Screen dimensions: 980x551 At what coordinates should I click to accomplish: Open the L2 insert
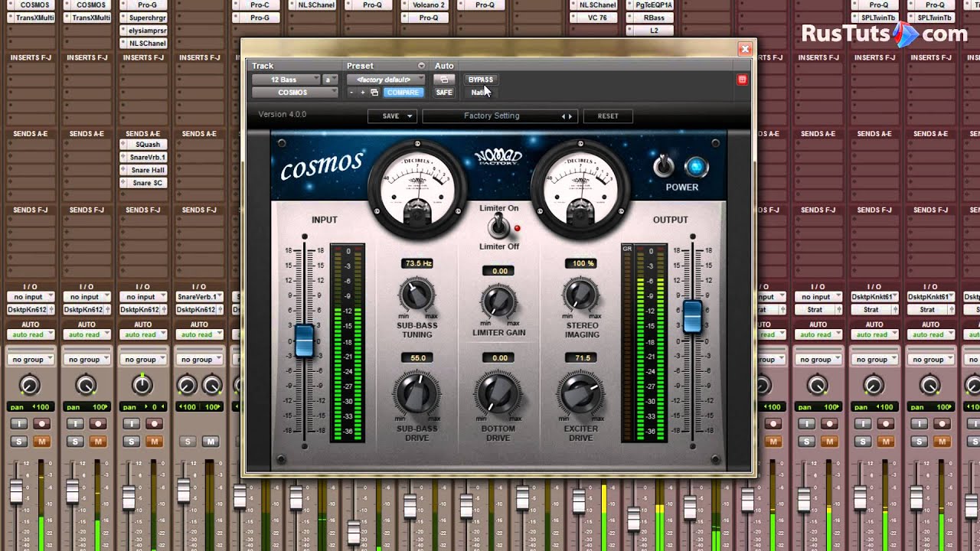tap(650, 31)
